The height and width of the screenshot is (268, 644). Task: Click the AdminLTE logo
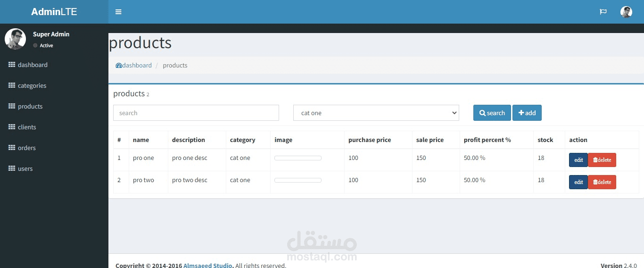point(54,12)
